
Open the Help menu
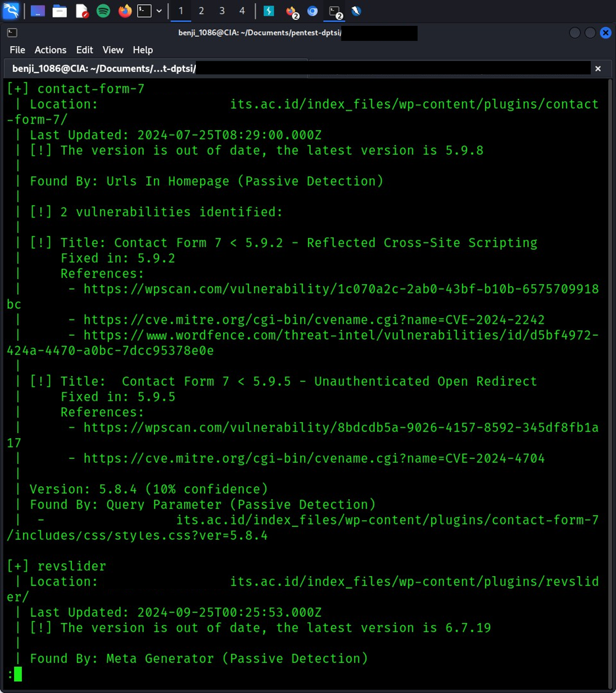(143, 50)
